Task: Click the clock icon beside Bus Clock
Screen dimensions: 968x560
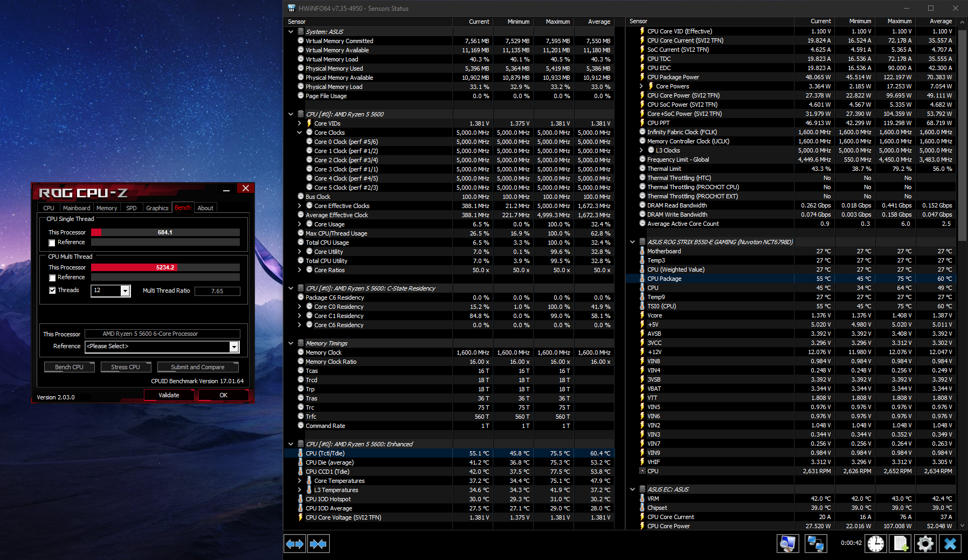Action: (x=301, y=197)
